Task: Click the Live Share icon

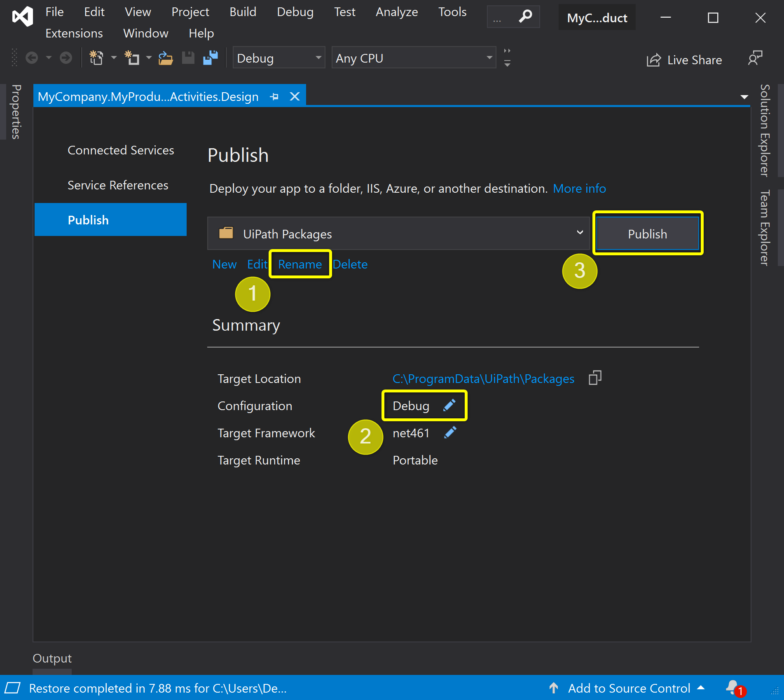Action: [653, 60]
